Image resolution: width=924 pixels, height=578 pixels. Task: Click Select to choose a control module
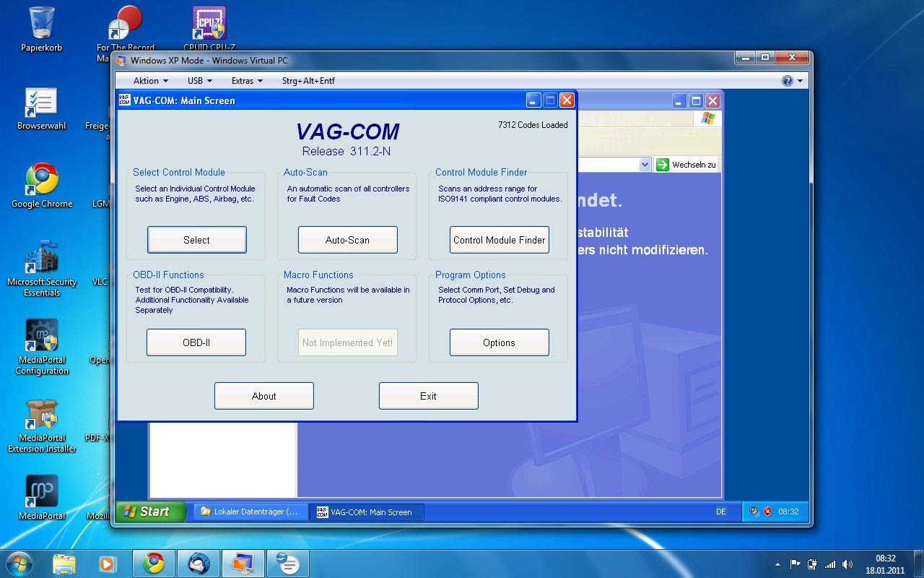point(197,240)
